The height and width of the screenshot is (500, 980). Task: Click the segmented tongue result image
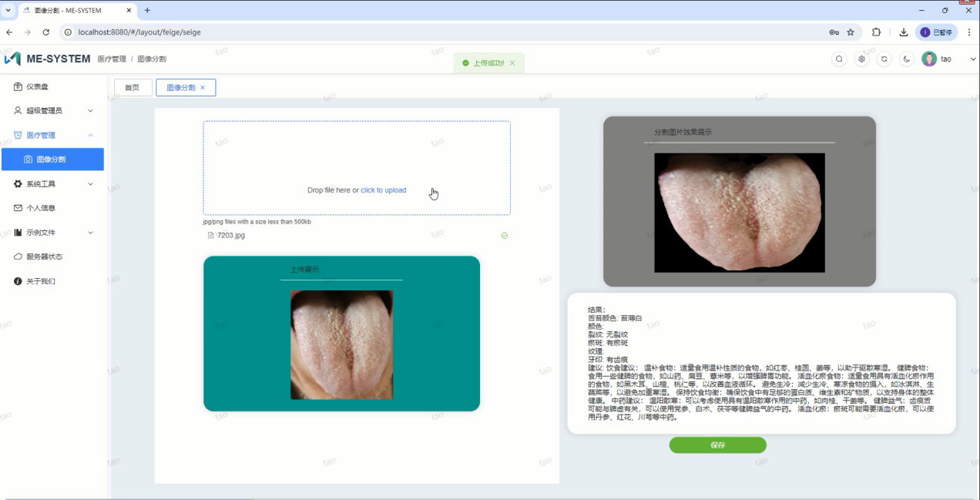tap(740, 213)
